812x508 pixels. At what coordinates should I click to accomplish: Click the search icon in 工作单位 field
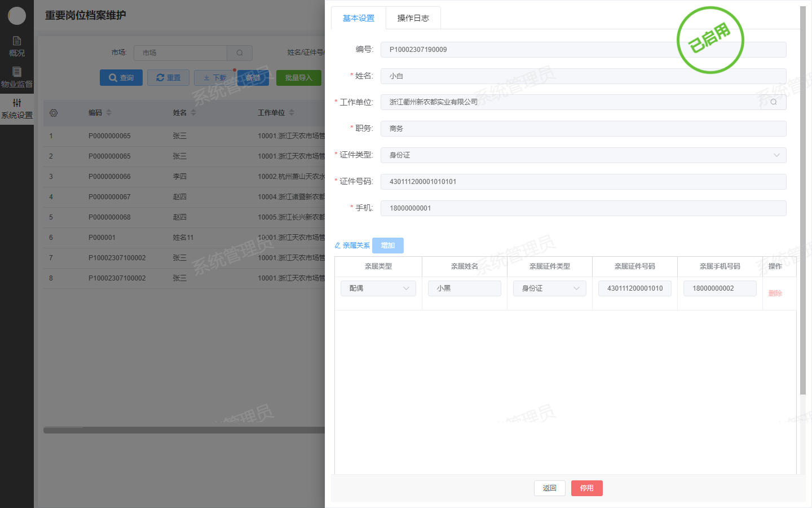(x=773, y=102)
